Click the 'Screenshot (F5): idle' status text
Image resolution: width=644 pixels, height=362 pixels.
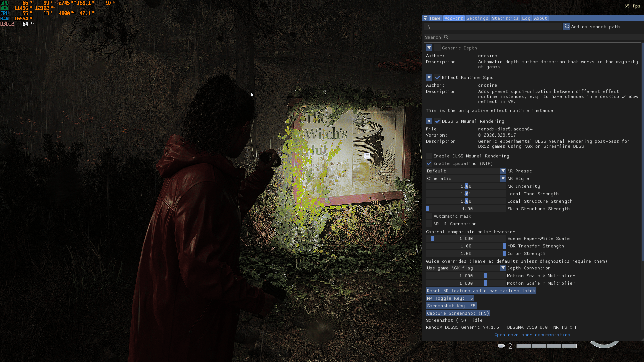click(x=454, y=320)
